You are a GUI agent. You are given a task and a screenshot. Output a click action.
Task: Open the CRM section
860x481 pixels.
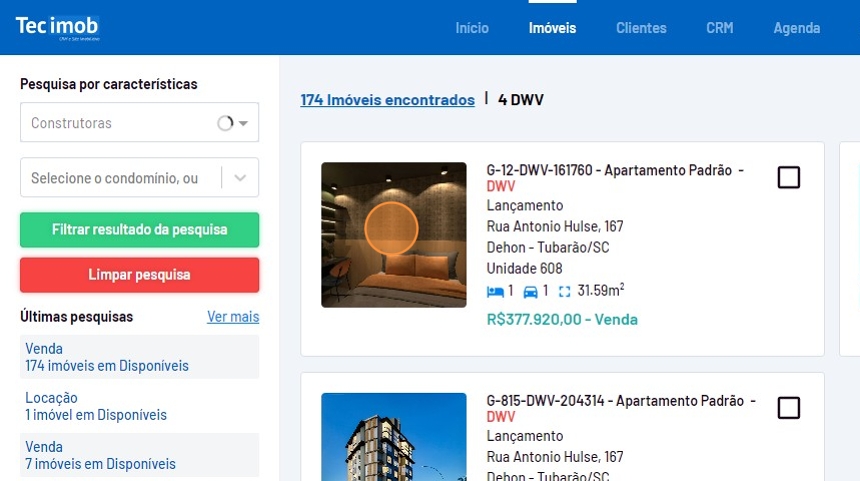coord(719,28)
